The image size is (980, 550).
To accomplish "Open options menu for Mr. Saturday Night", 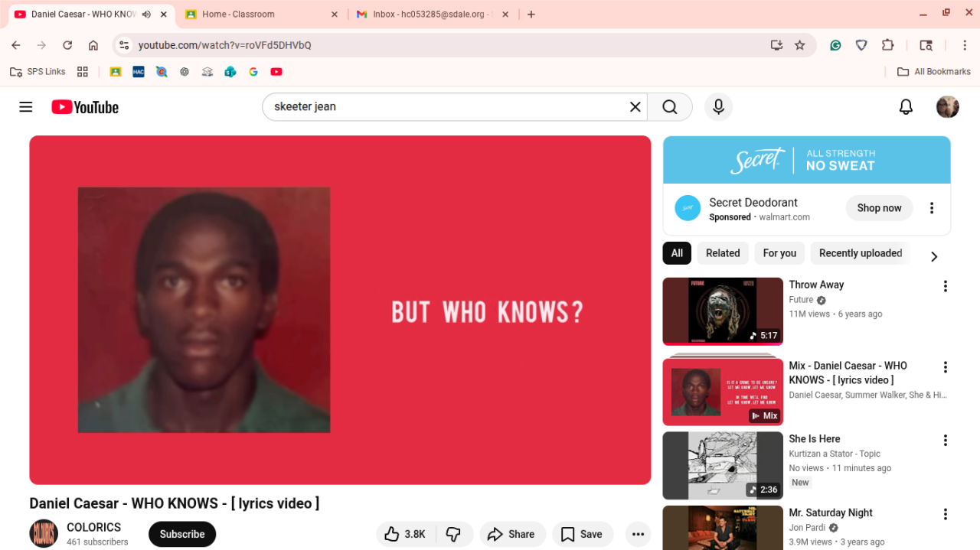I will [945, 514].
